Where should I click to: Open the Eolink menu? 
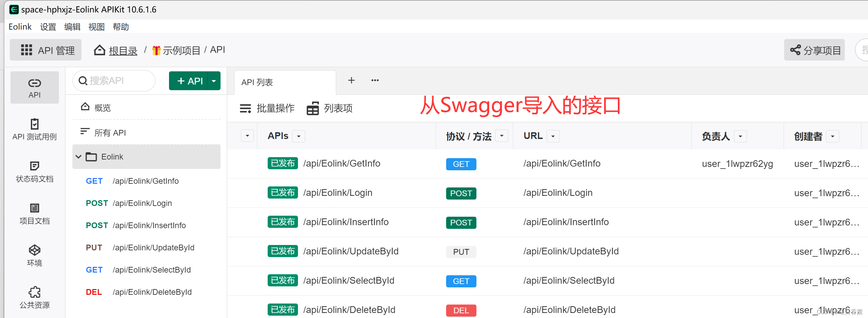(20, 27)
